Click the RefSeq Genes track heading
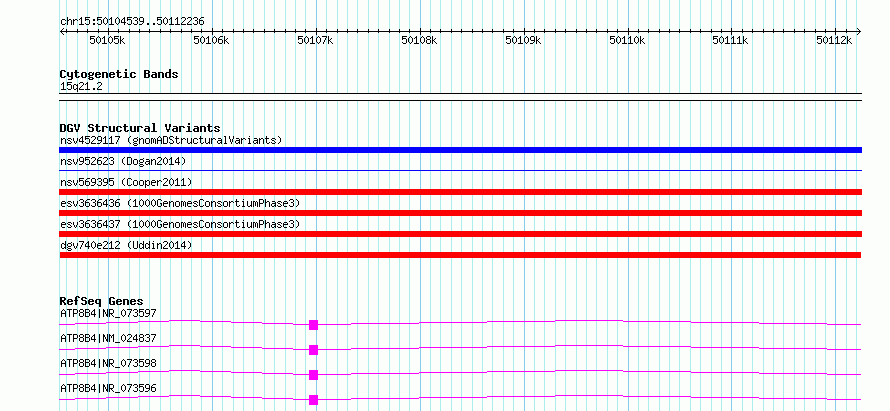 point(102,301)
